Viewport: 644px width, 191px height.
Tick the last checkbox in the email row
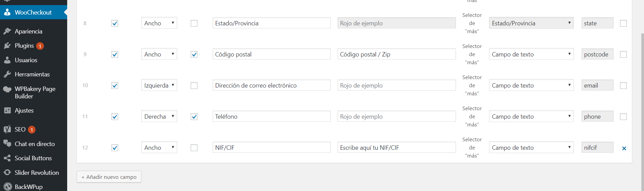(x=623, y=86)
